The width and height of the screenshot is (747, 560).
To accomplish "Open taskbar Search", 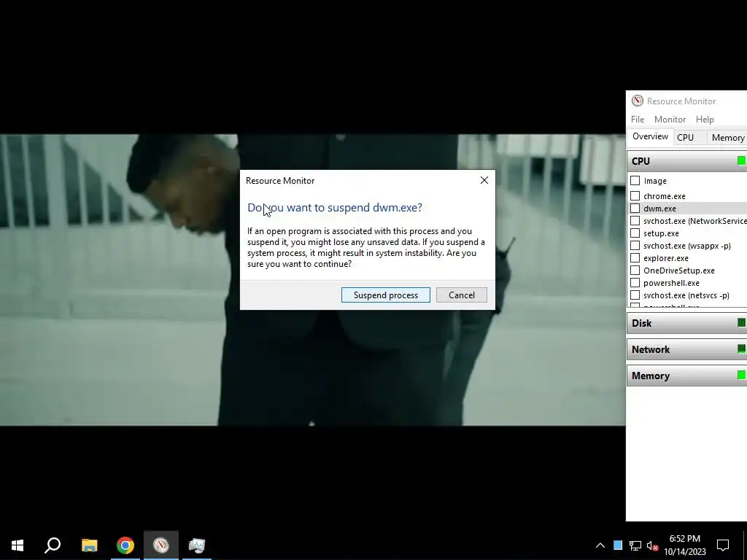I will coord(53,545).
